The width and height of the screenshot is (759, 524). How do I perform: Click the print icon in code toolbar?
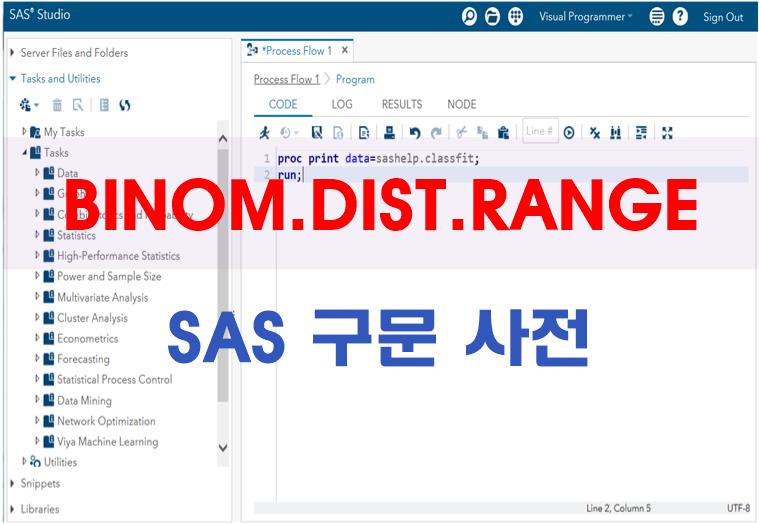click(x=389, y=132)
